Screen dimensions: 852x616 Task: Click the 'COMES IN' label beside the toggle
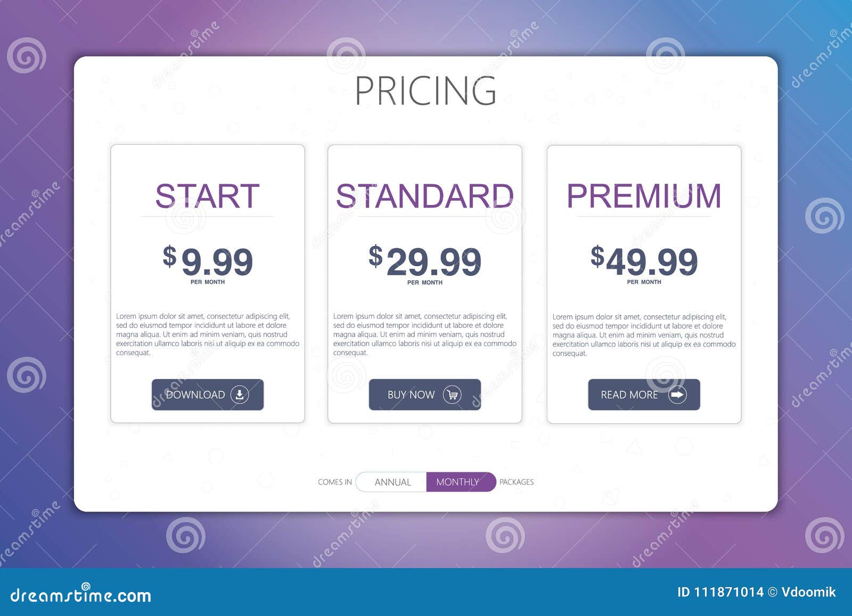tap(335, 482)
